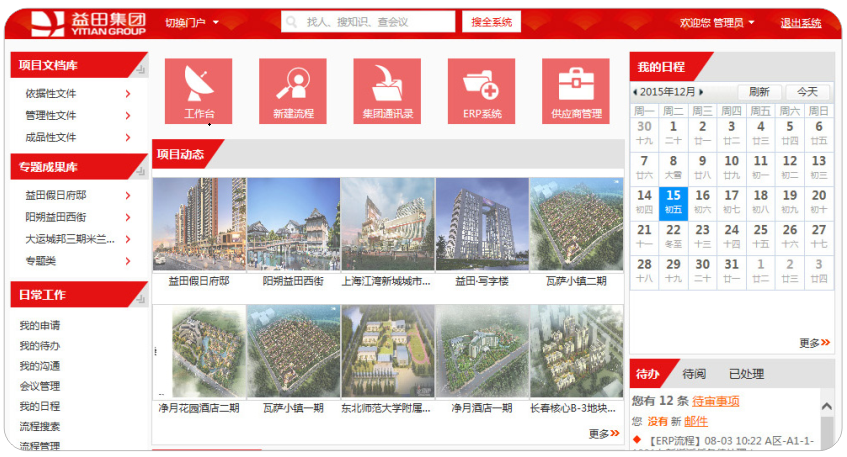Click the calendar 今天 button
The image size is (847, 457).
[x=808, y=92]
